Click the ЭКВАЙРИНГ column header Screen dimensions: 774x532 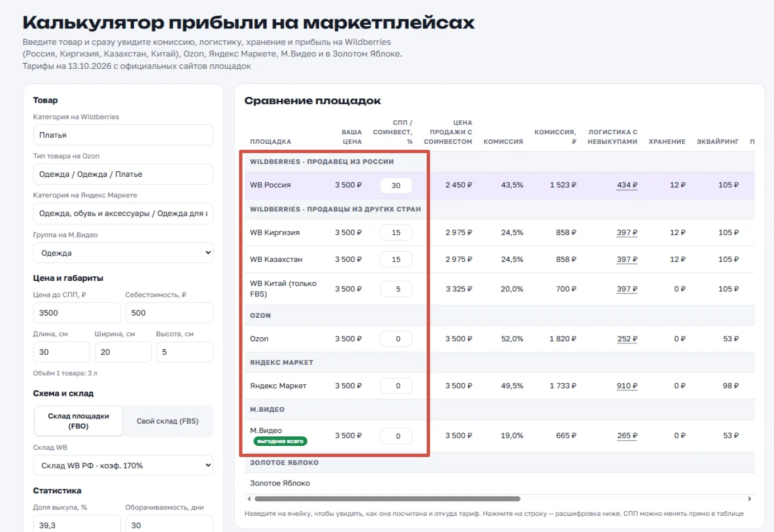(x=718, y=142)
